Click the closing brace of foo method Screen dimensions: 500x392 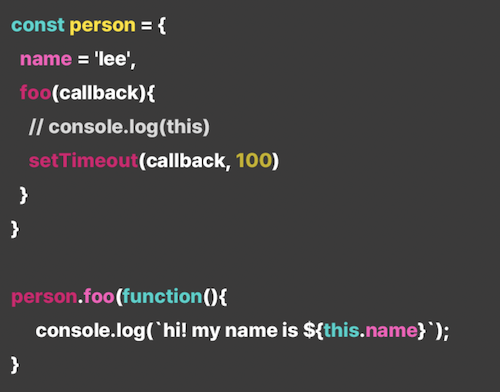pyautogui.click(x=24, y=195)
